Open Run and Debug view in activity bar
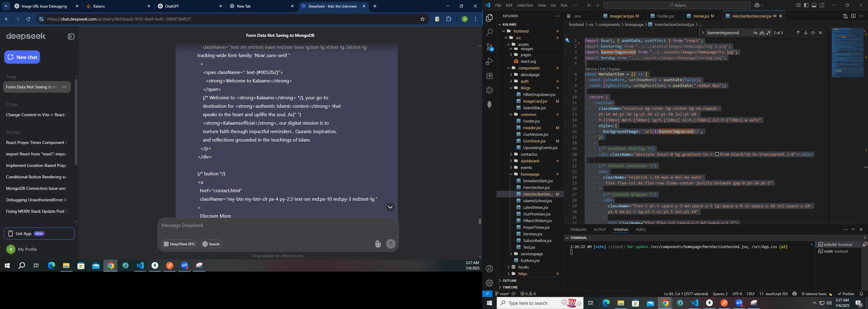Image resolution: width=868 pixels, height=309 pixels. coord(489,61)
